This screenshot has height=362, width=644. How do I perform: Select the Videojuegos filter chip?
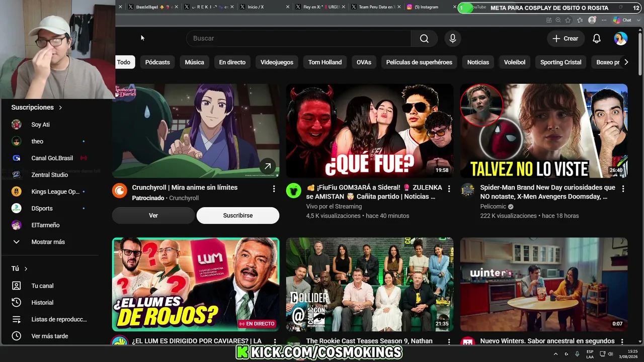(277, 62)
